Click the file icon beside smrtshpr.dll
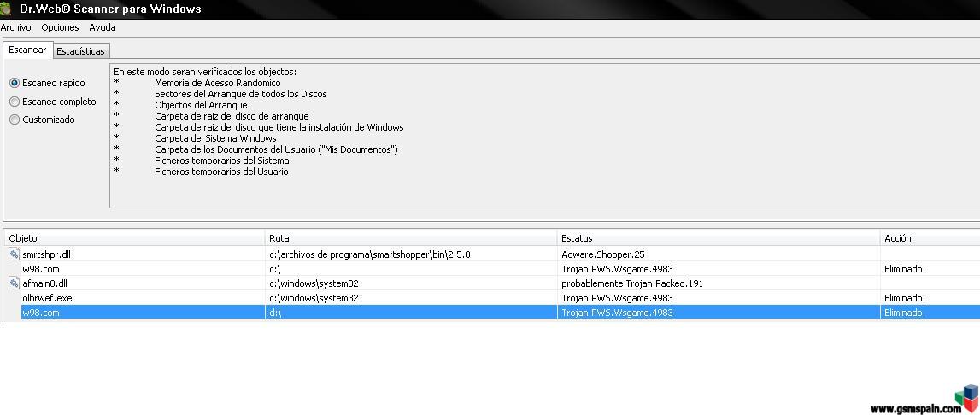Viewport: 980px width, 415px height. click(x=14, y=254)
